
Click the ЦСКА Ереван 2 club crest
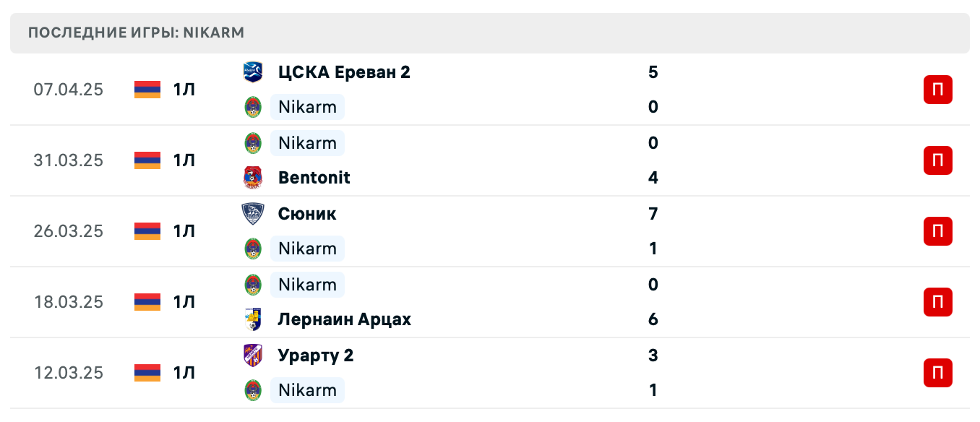pos(254,70)
